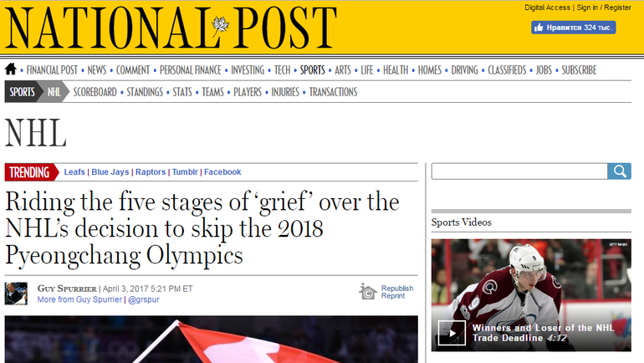The image size is (644, 363).
Task: Open the Injuries subnav item
Action: click(284, 92)
